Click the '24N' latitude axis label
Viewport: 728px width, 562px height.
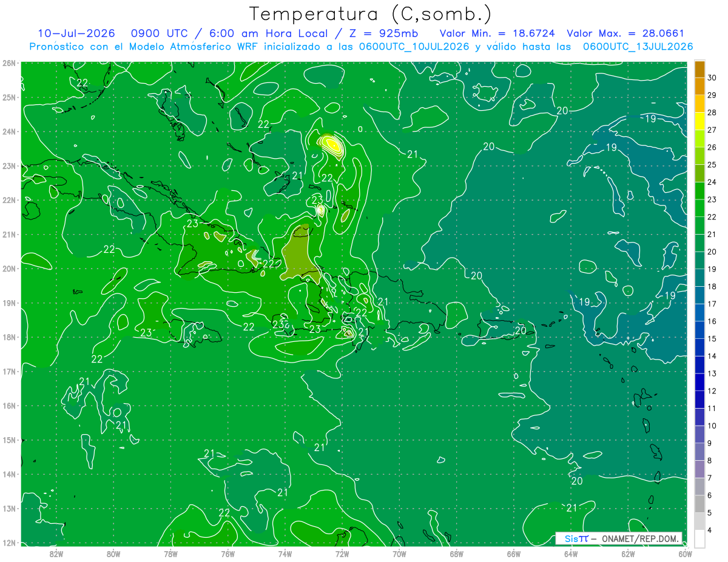[9, 132]
